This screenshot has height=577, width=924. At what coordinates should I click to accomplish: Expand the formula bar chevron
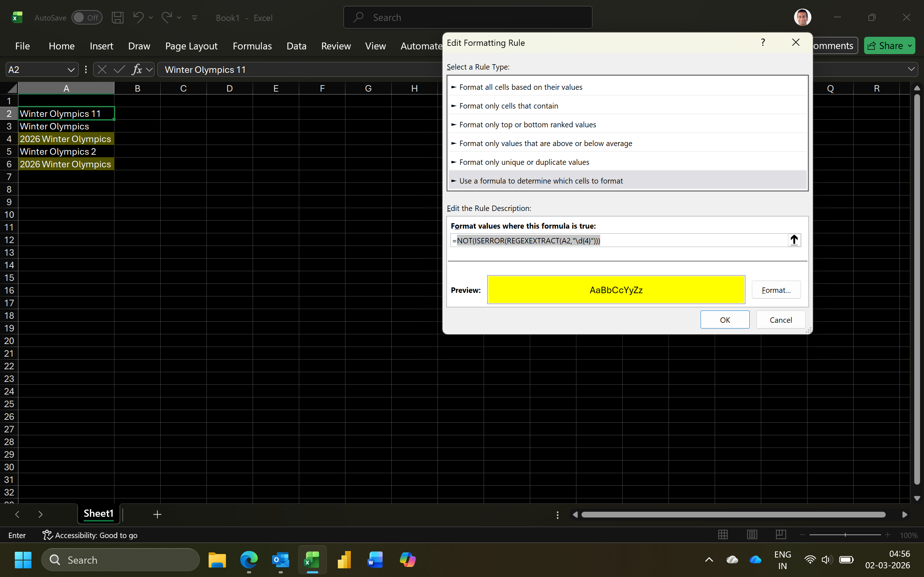(911, 69)
